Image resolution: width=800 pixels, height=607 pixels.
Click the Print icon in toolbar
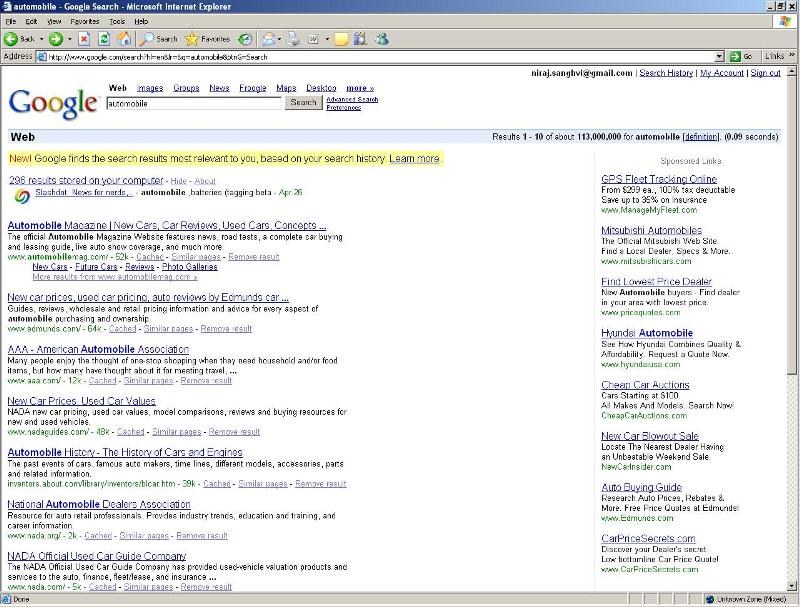tap(293, 39)
